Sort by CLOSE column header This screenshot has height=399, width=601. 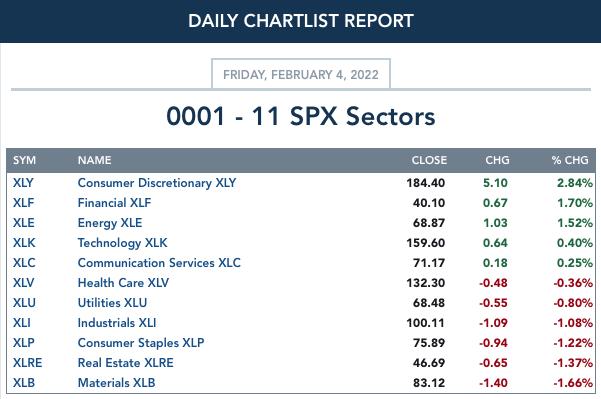tap(429, 160)
